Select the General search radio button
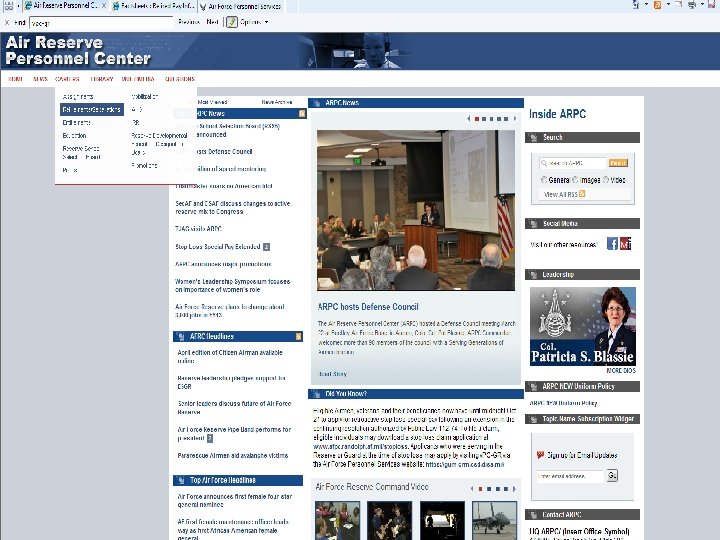This screenshot has height=540, width=720. [x=544, y=180]
